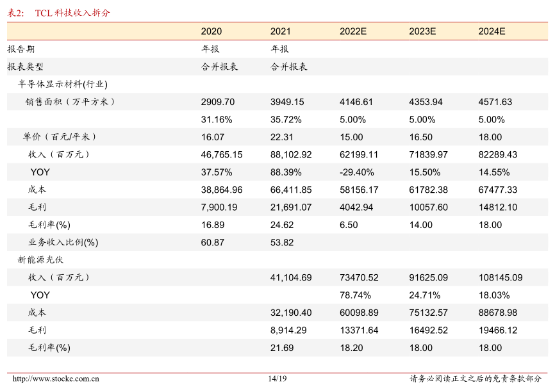Open the www.stocke.com.cn footer link

[x=56, y=379]
